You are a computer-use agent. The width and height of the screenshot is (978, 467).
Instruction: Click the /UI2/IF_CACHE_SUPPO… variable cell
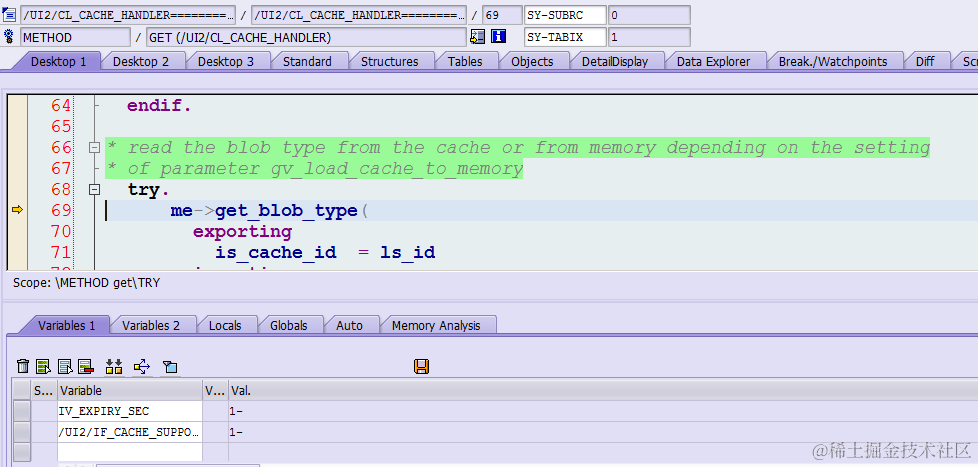pos(130,432)
